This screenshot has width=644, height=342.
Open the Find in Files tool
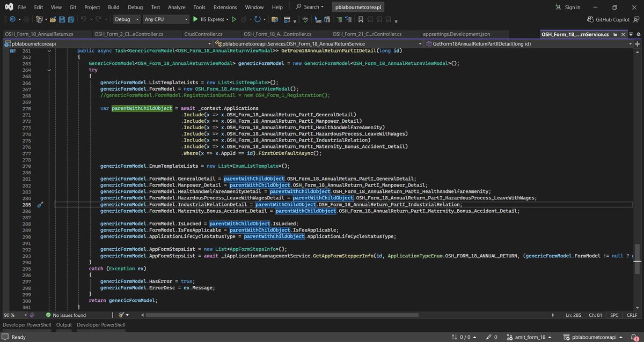point(275,19)
